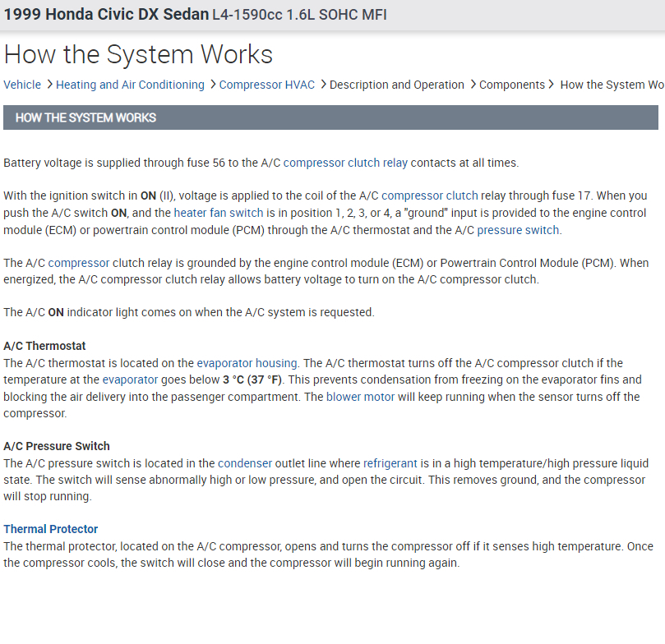Click the How the System Works page heading
This screenshot has width=665, height=644.
[x=138, y=54]
